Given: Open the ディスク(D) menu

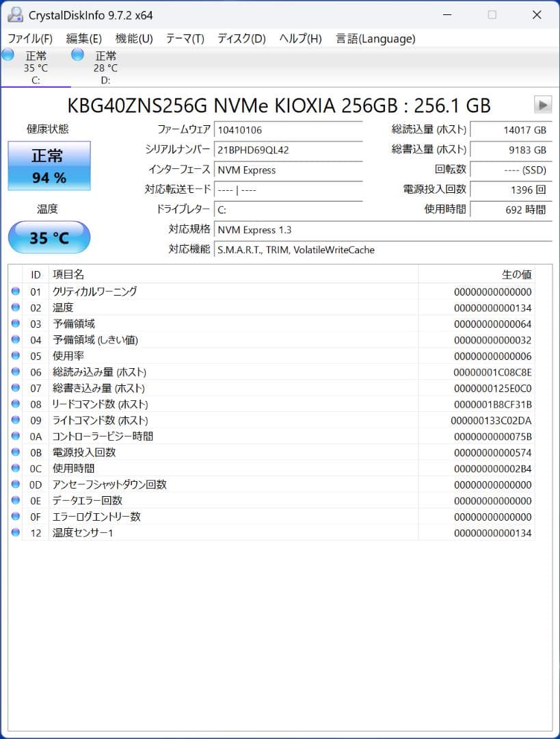Looking at the screenshot, I should (x=241, y=38).
